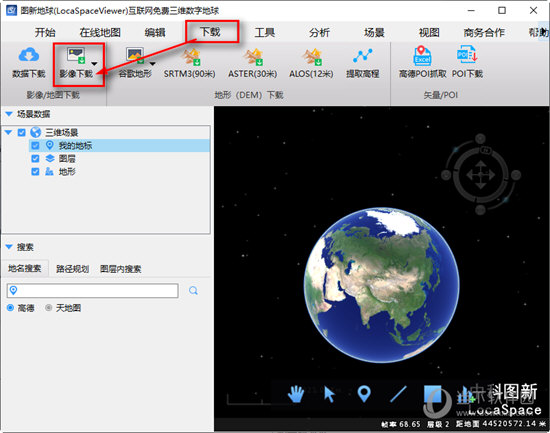Open the 谷歌地形 dropdown arrow
The height and width of the screenshot is (433, 550).
coord(152,64)
